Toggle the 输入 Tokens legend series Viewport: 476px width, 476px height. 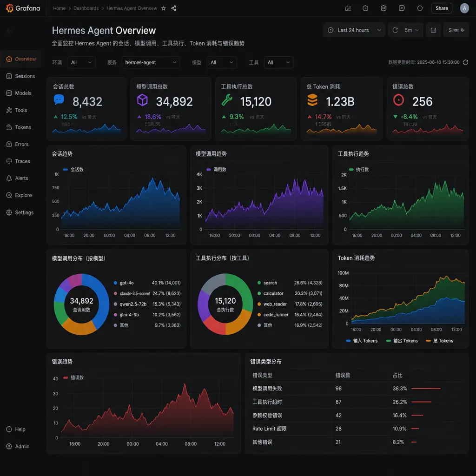click(x=362, y=341)
